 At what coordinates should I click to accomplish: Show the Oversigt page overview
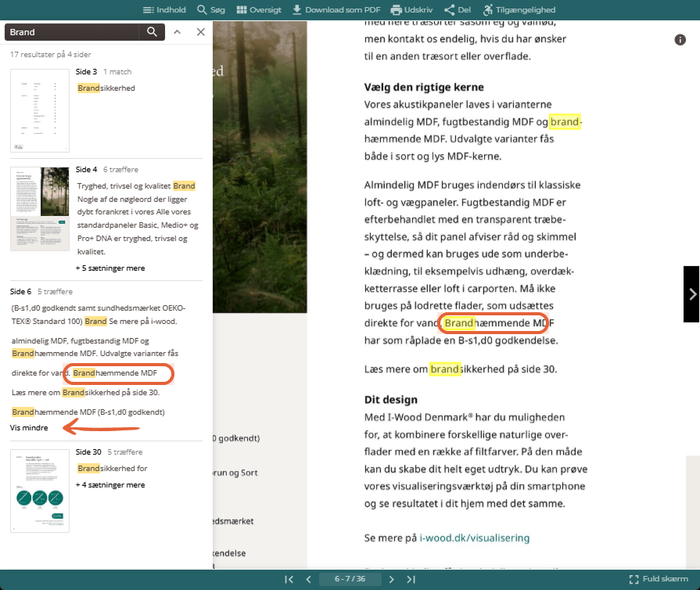(259, 10)
